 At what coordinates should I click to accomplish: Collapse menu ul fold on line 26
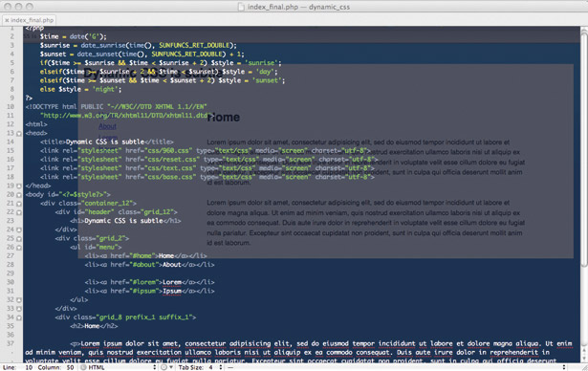[x=19, y=248]
